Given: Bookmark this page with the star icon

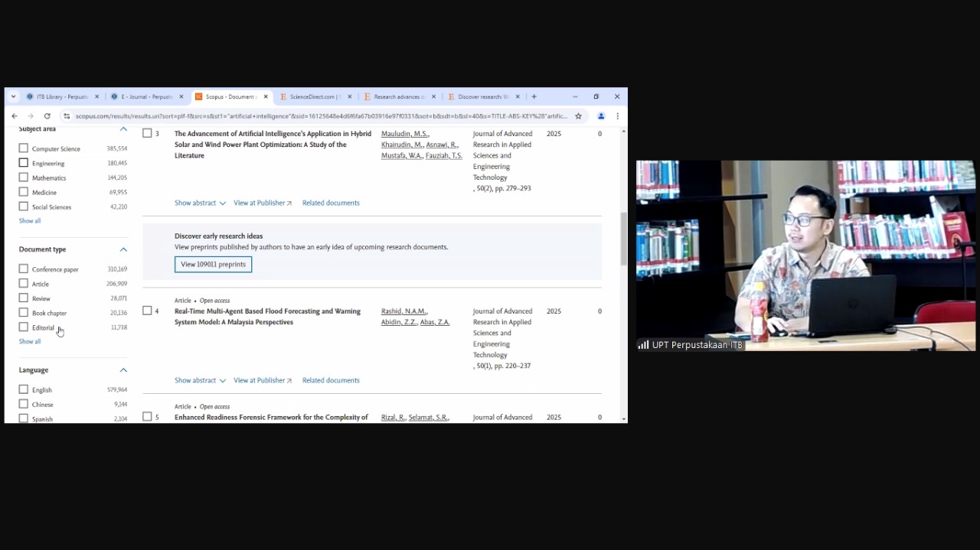Looking at the screenshot, I should 579,116.
